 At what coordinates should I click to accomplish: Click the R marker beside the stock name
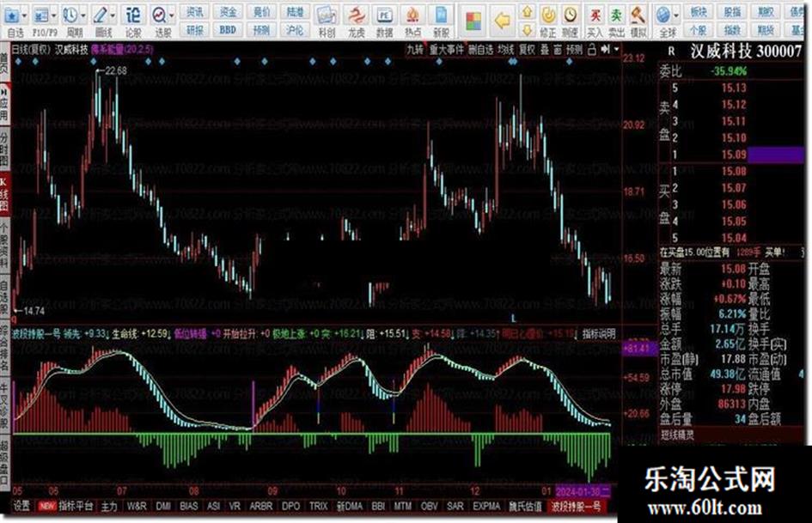point(672,52)
